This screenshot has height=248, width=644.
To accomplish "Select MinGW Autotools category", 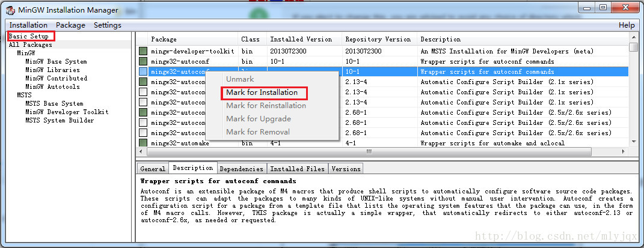I will click(x=52, y=86).
